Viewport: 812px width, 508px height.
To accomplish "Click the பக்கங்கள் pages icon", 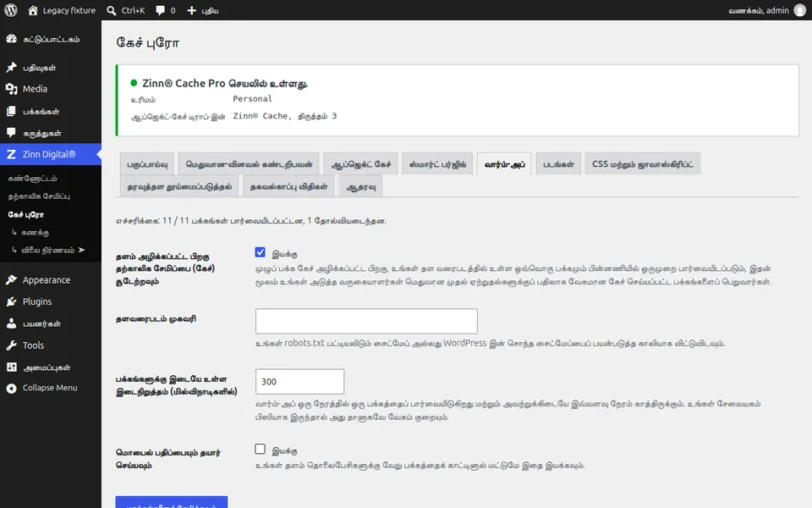I will pos(11,112).
